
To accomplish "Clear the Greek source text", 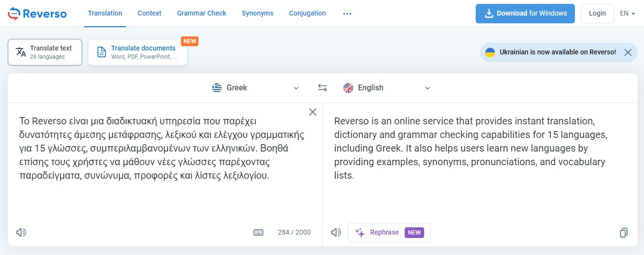I will click(x=313, y=112).
